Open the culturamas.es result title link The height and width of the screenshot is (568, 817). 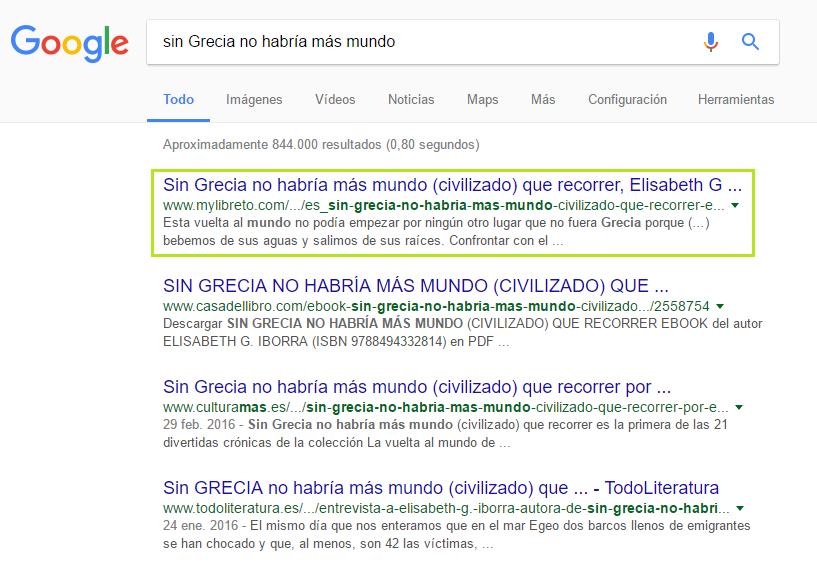(x=417, y=387)
